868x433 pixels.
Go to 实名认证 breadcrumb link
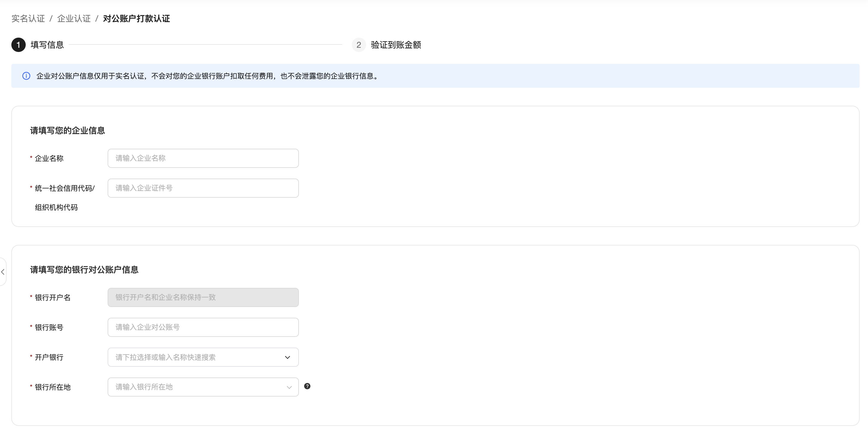[28, 19]
